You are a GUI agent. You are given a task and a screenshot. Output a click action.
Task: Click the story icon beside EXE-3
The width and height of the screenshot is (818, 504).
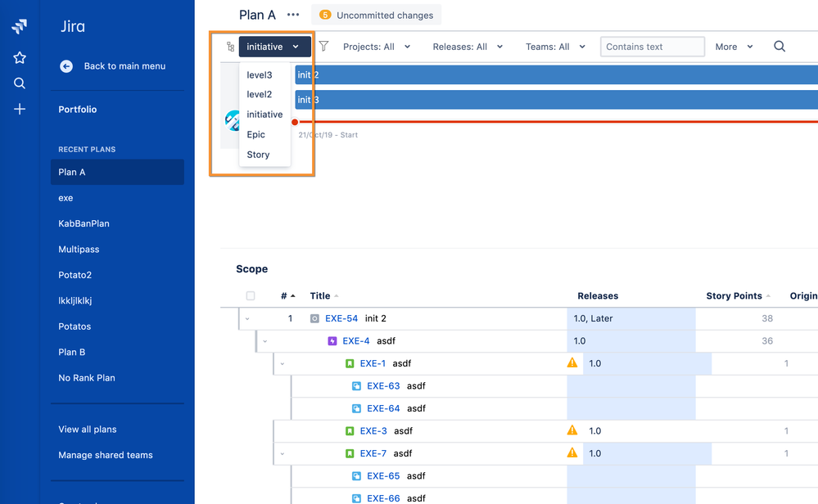pos(350,431)
